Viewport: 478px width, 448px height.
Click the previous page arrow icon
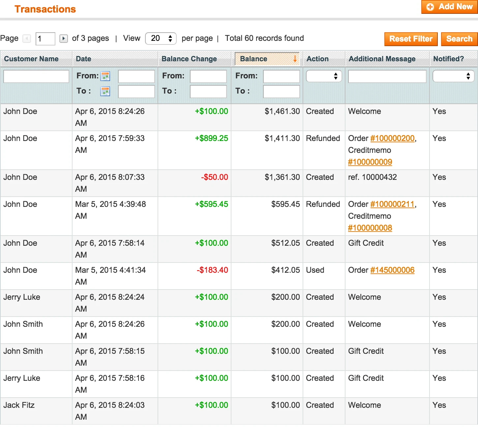click(27, 39)
